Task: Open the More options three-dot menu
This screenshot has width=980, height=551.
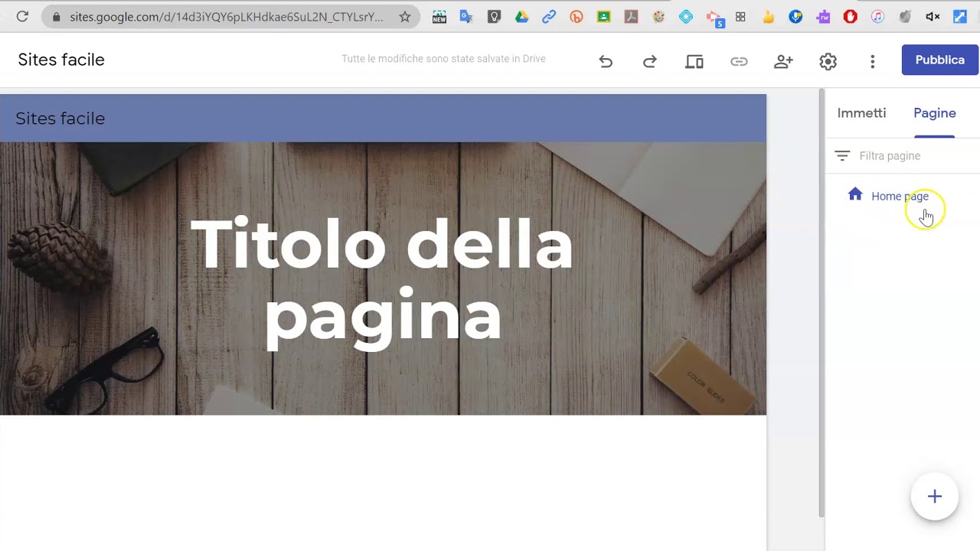Action: [x=872, y=61]
